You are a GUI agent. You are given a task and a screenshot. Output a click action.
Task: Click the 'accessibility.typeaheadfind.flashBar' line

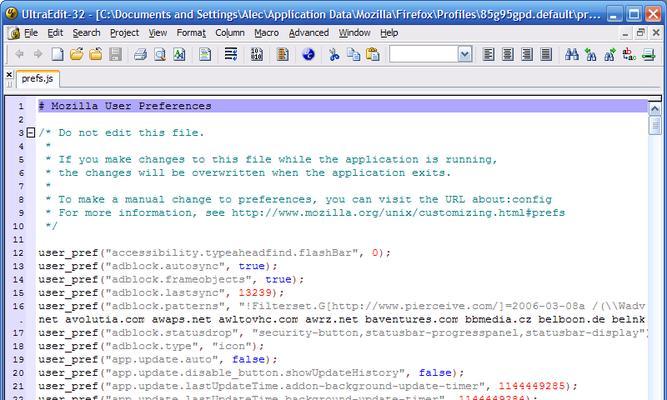pyautogui.click(x=214, y=253)
